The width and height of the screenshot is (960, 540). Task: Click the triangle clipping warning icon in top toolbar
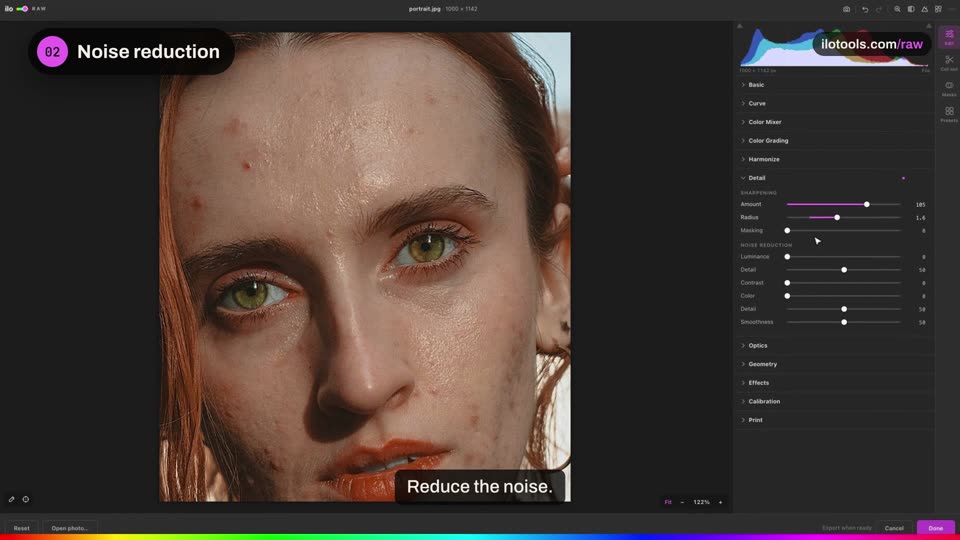pyautogui.click(x=924, y=9)
